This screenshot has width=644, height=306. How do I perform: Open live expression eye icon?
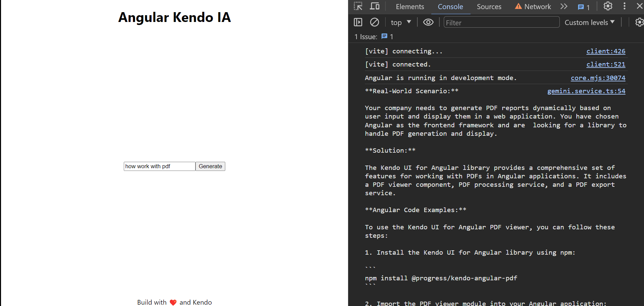pyautogui.click(x=428, y=22)
